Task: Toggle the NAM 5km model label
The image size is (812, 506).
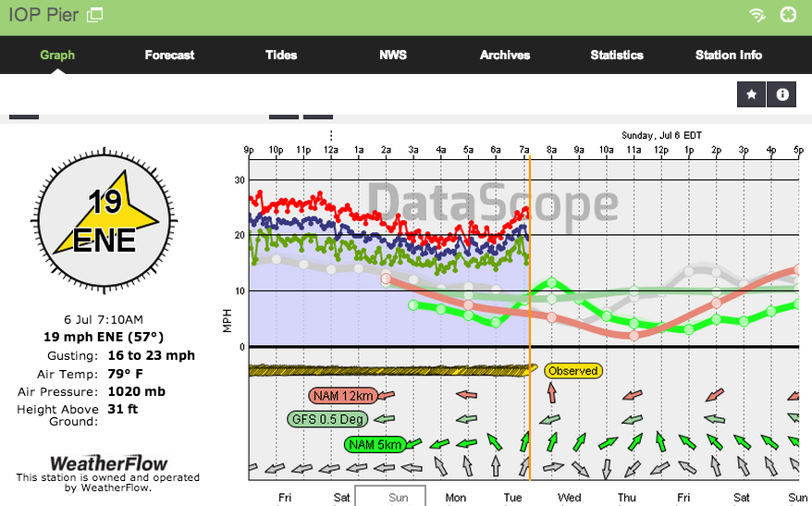Action: tap(375, 444)
